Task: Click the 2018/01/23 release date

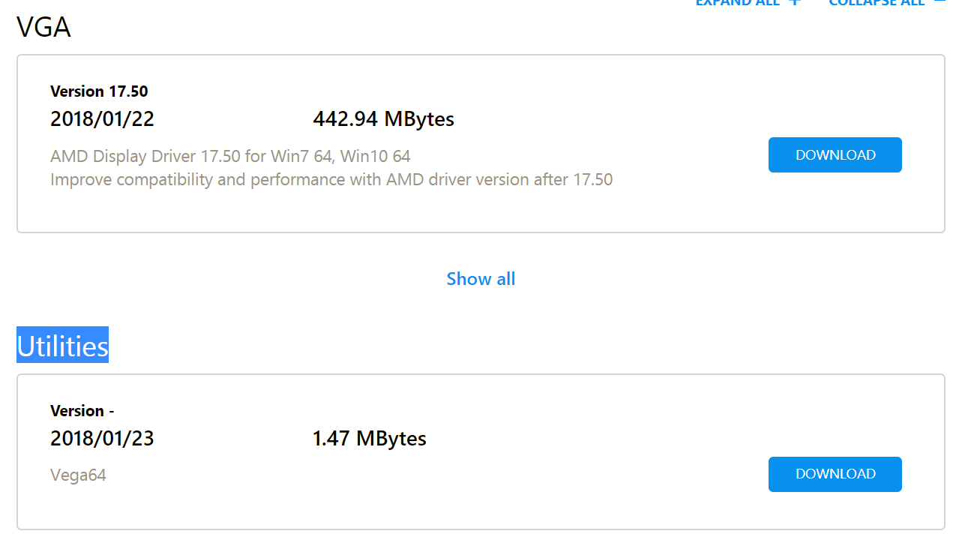Action: 102,439
